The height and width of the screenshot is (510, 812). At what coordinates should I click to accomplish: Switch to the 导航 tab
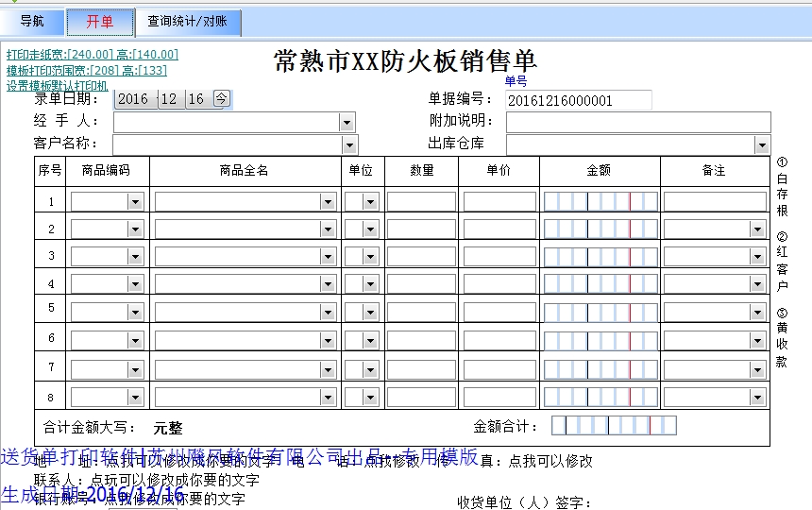(x=32, y=22)
